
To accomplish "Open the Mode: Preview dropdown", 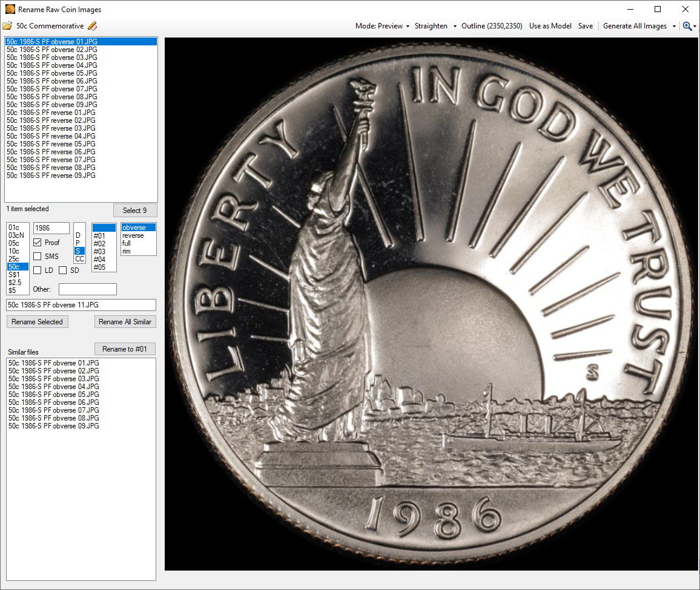I will coord(382,26).
